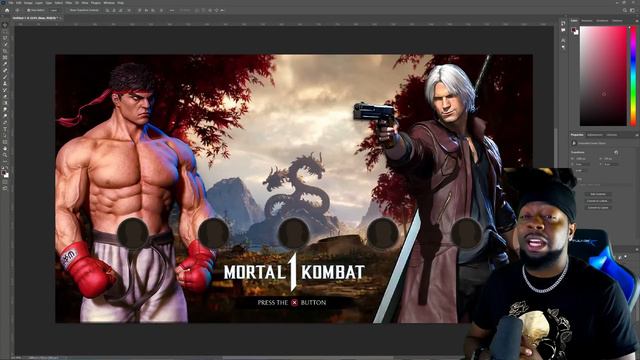Open the Edit menu
This screenshot has width=640, height=360.
coord(19,3)
